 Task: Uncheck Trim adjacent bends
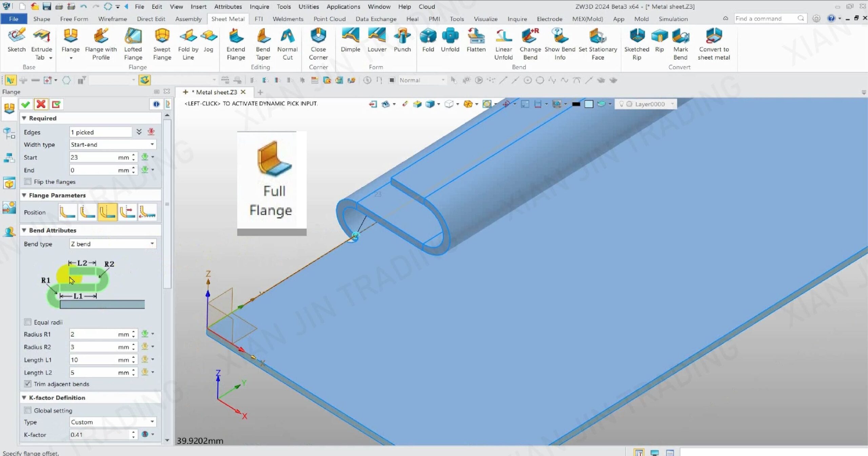[28, 384]
